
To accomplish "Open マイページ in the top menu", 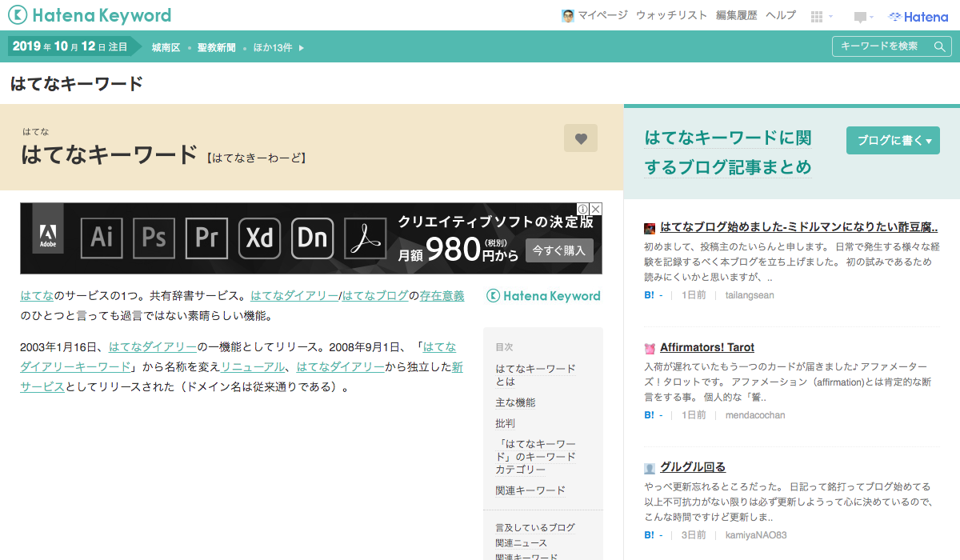I will click(x=602, y=15).
